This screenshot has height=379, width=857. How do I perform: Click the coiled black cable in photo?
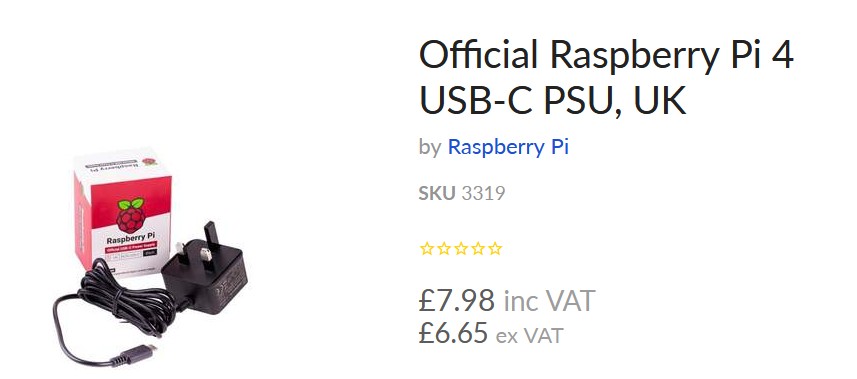pos(128,295)
